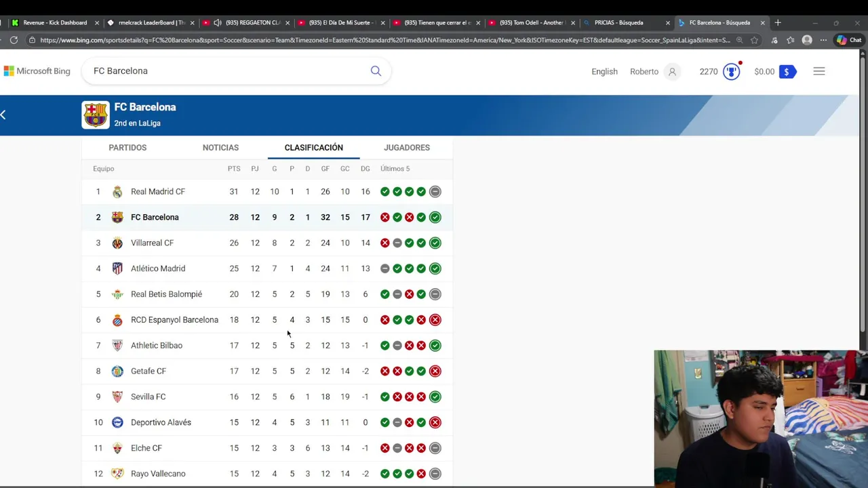Click the RCD Espanyol crest
This screenshot has height=488, width=868.
pyautogui.click(x=117, y=320)
